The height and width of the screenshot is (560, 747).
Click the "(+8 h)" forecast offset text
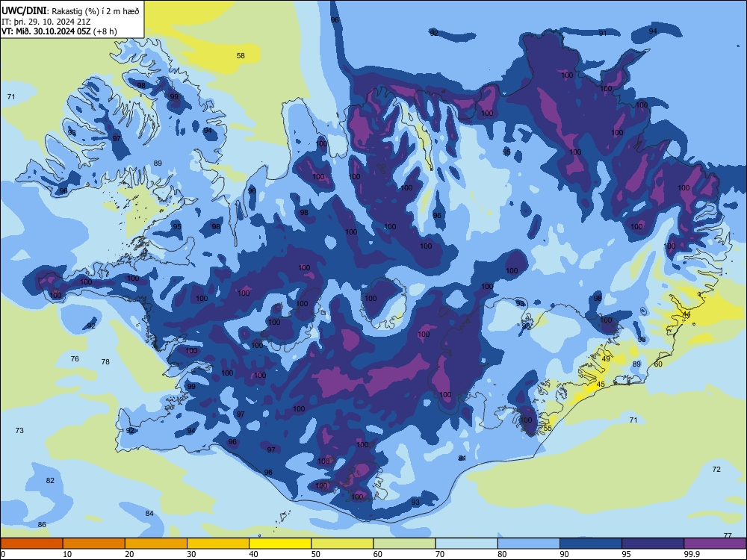105,31
